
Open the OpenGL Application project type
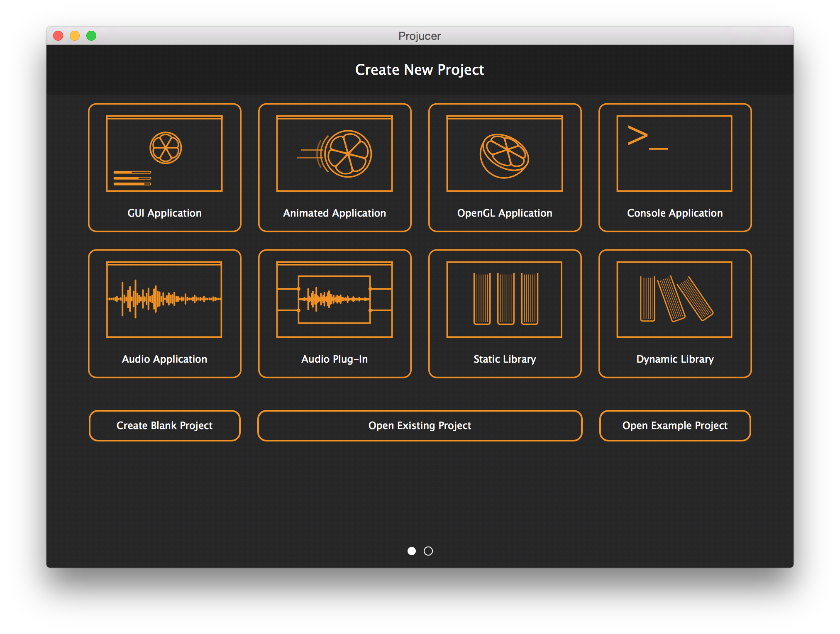click(504, 154)
